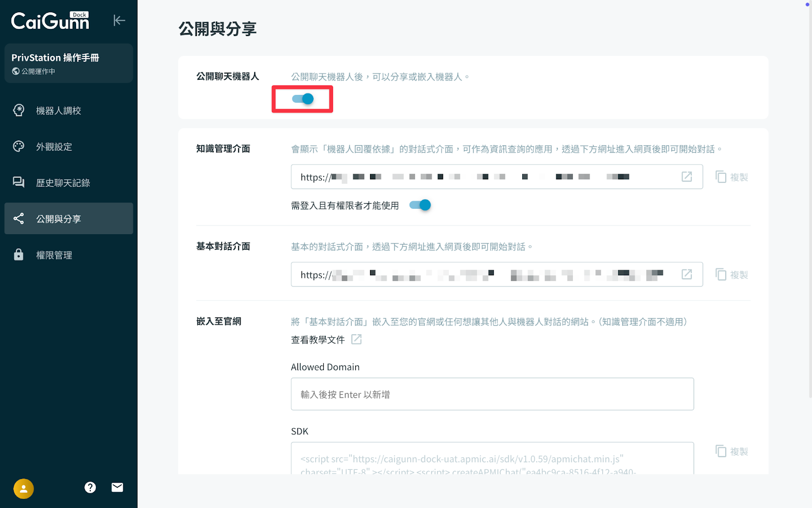Open 外觀設定 page
812x508 pixels.
pos(54,147)
